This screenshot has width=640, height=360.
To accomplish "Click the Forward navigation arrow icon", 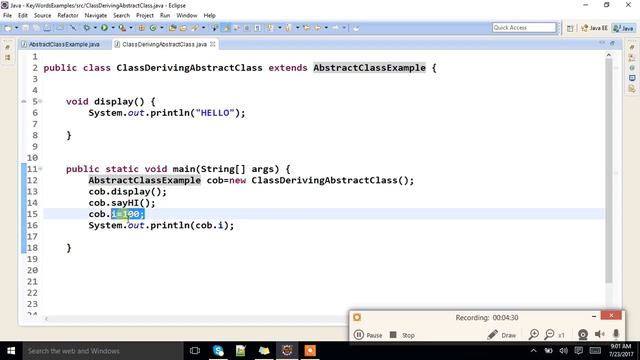I will coord(336,28).
